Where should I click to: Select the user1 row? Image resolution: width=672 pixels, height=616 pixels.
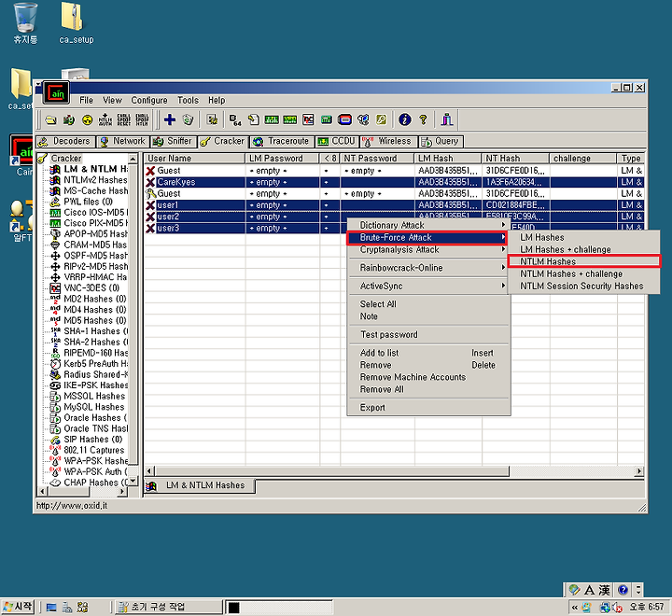click(394, 205)
